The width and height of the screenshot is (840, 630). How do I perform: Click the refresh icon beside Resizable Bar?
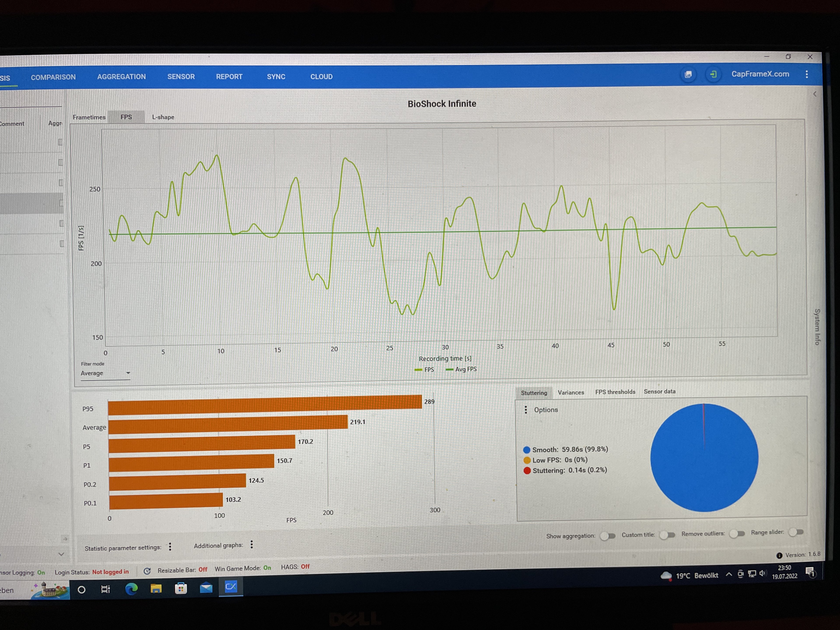click(147, 571)
